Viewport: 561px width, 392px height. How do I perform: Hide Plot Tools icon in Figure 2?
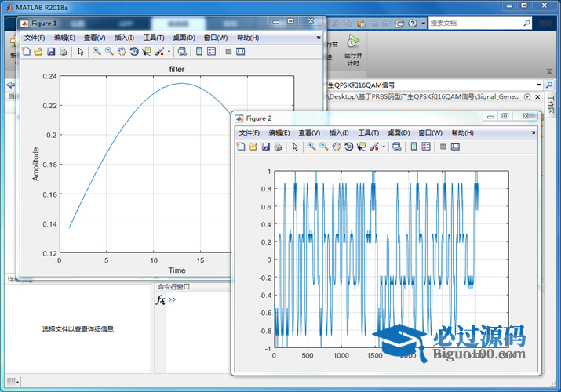[x=443, y=147]
